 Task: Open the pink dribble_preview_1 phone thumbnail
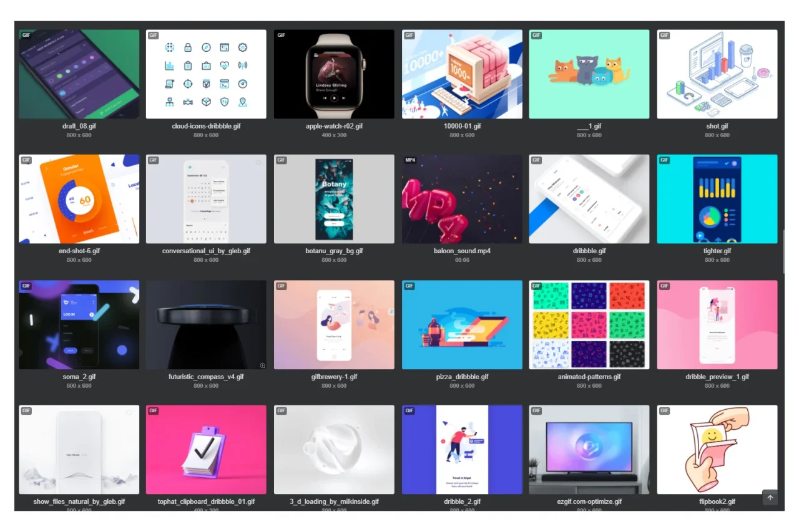click(717, 325)
